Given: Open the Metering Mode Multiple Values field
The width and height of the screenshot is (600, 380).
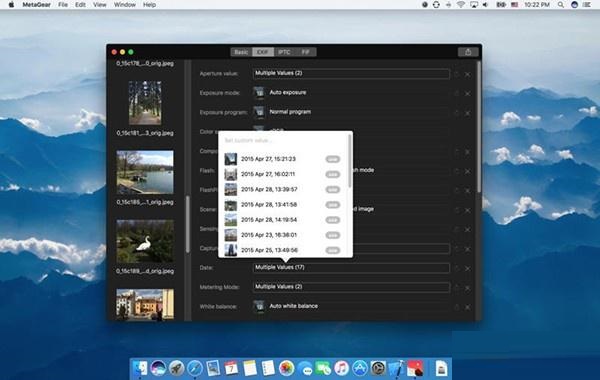Looking at the screenshot, I should [x=351, y=287].
